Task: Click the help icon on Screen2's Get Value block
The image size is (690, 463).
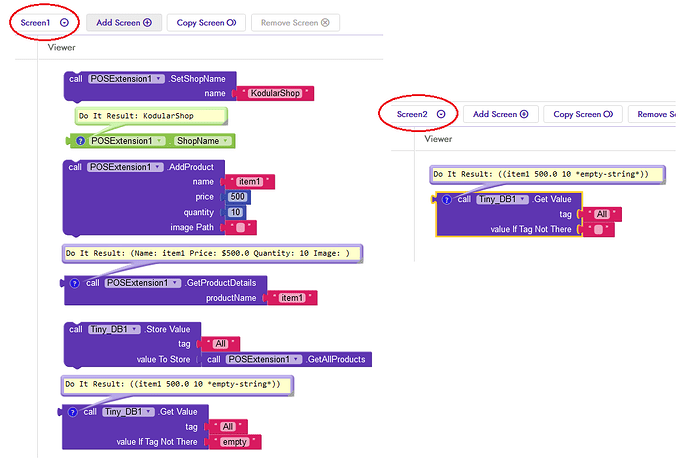Action: click(x=445, y=199)
